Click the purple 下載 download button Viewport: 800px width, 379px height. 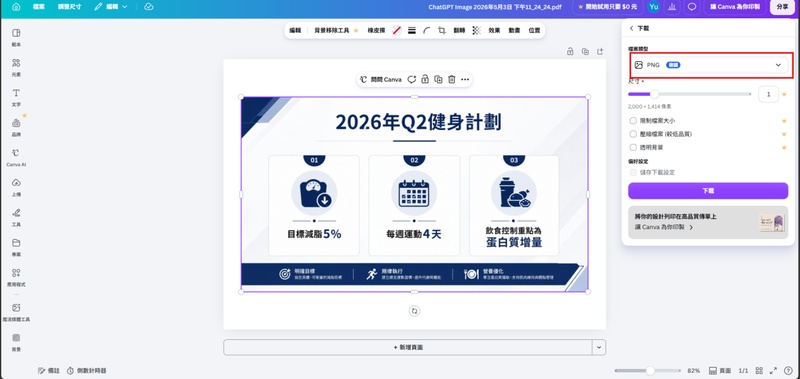(x=708, y=191)
